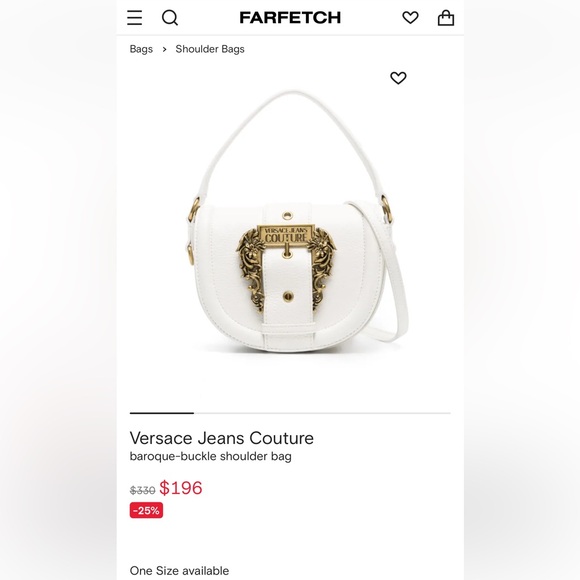Click the breadcrumb chevron separator
Image resolution: width=580 pixels, height=580 pixels.
pyautogui.click(x=164, y=49)
